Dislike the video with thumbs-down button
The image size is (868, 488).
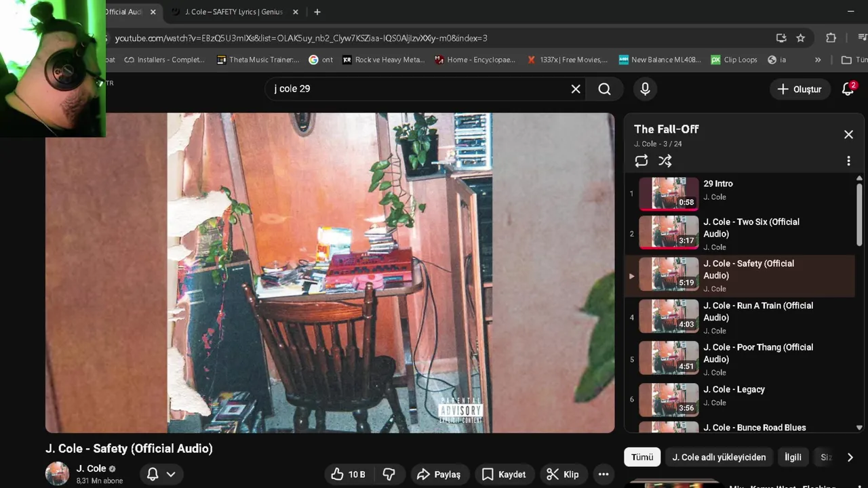(389, 474)
